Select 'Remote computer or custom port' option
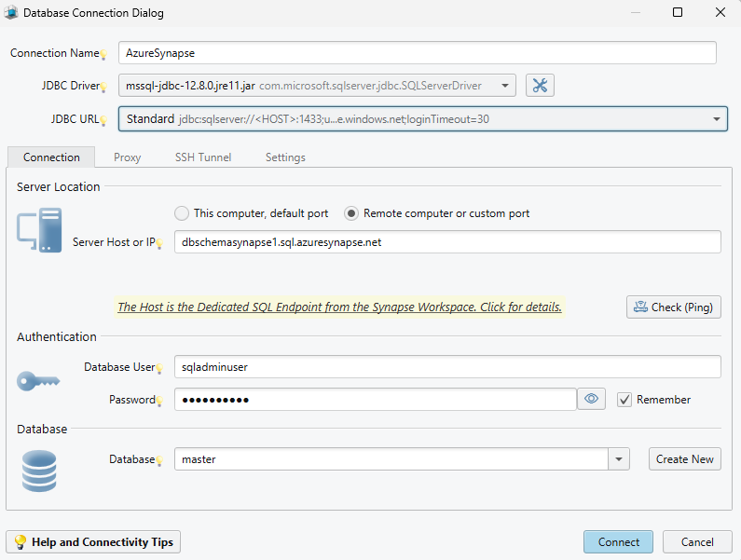741x560 pixels. click(351, 213)
